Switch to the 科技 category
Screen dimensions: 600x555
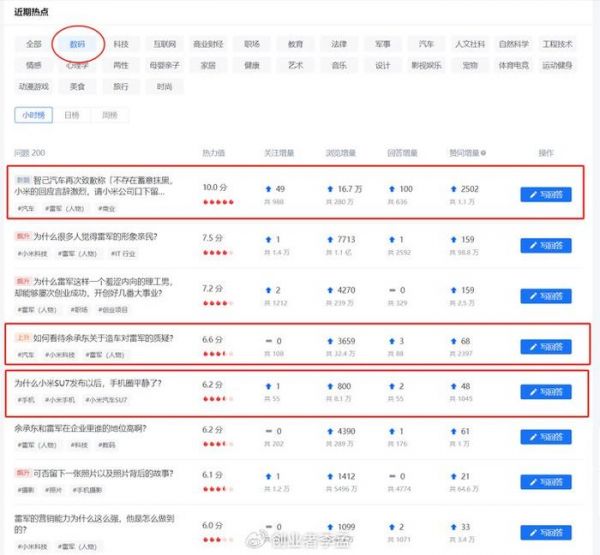pyautogui.click(x=121, y=45)
